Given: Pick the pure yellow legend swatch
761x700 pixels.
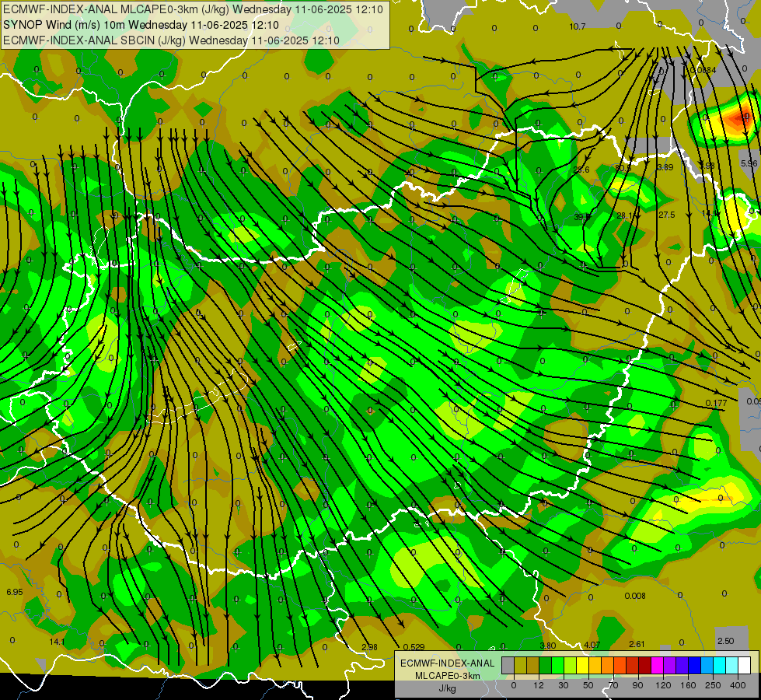Looking at the screenshot, I should coord(582,665).
